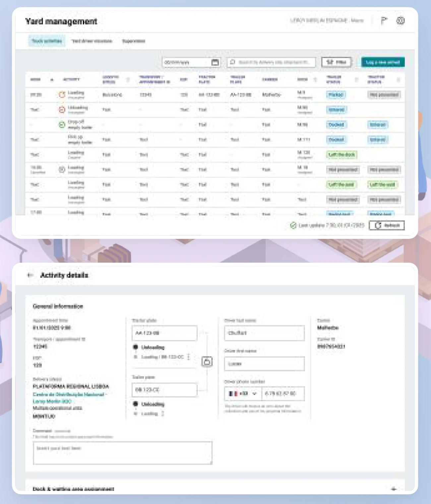Screen dimensions: 431x504
Task: Click Log a new arrival button
Action: pyautogui.click(x=383, y=62)
